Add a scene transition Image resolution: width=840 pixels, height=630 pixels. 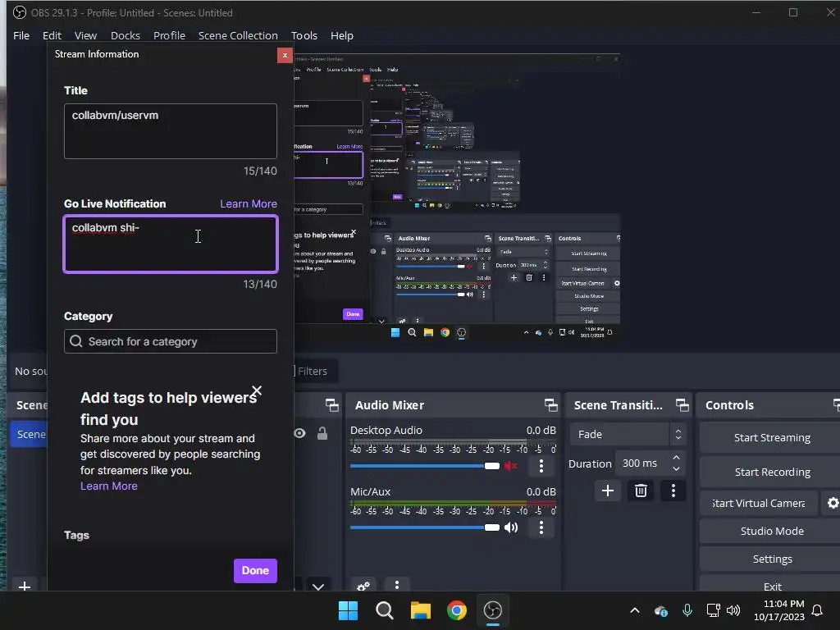coord(608,491)
